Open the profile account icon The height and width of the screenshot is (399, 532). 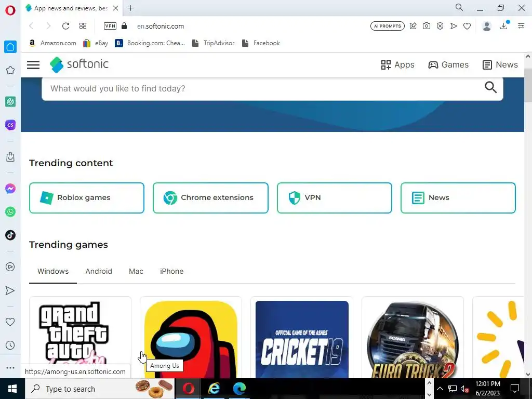click(x=487, y=26)
